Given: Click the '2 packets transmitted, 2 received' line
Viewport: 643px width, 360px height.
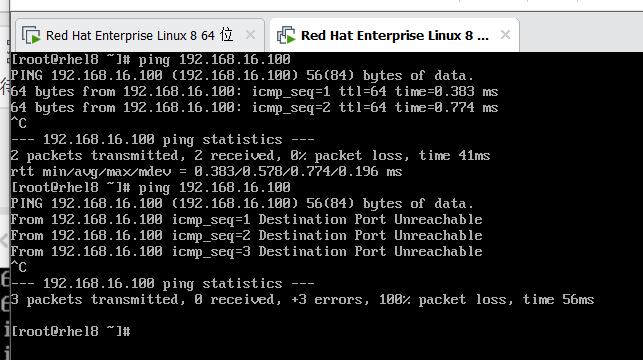Looking at the screenshot, I should tap(250, 155).
